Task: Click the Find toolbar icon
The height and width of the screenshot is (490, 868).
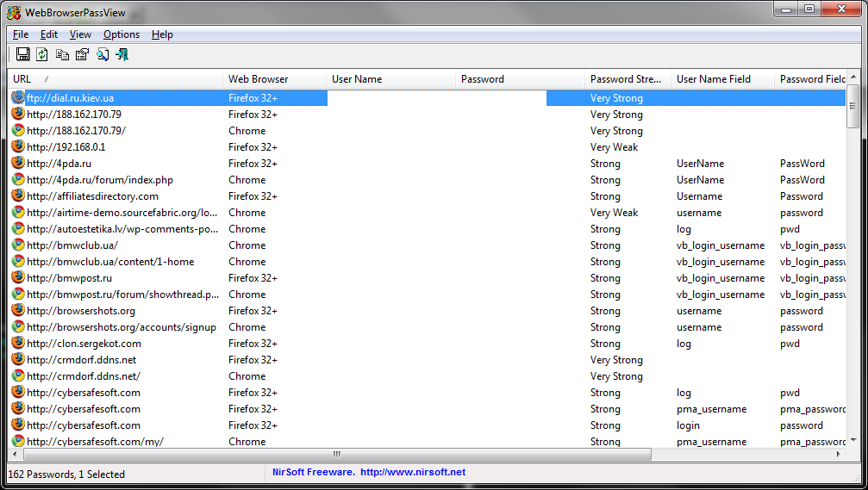Action: point(103,54)
